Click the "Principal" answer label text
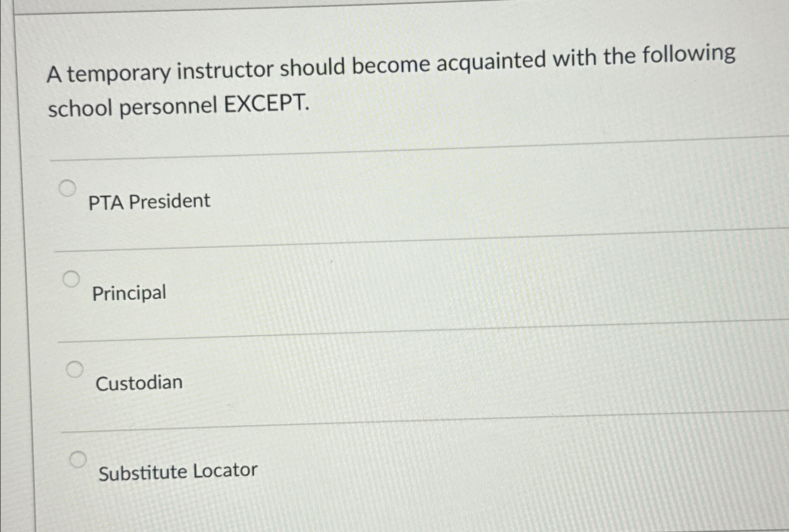Image resolution: width=789 pixels, height=532 pixels. (x=129, y=293)
